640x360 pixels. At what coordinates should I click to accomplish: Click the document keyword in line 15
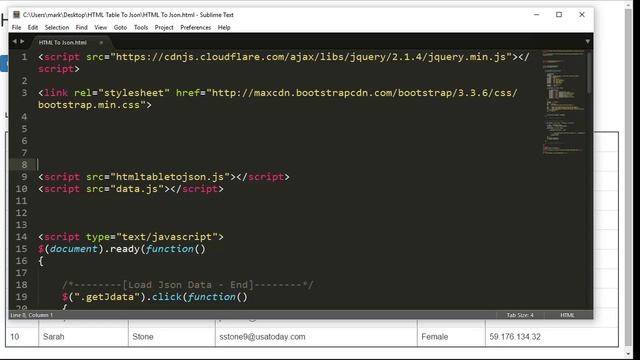tap(73, 249)
